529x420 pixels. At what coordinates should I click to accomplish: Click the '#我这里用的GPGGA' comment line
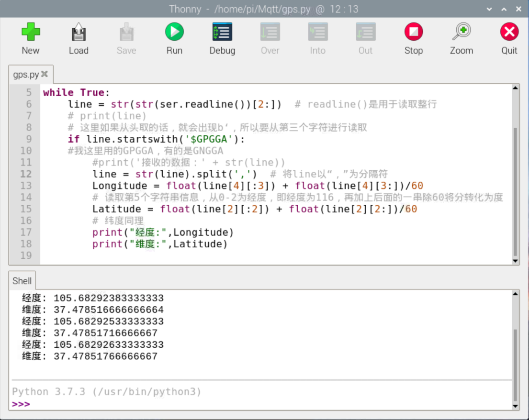click(x=146, y=151)
